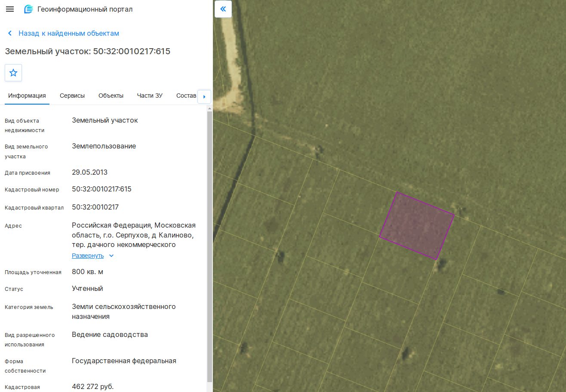Click the Адрес field label

13,225
